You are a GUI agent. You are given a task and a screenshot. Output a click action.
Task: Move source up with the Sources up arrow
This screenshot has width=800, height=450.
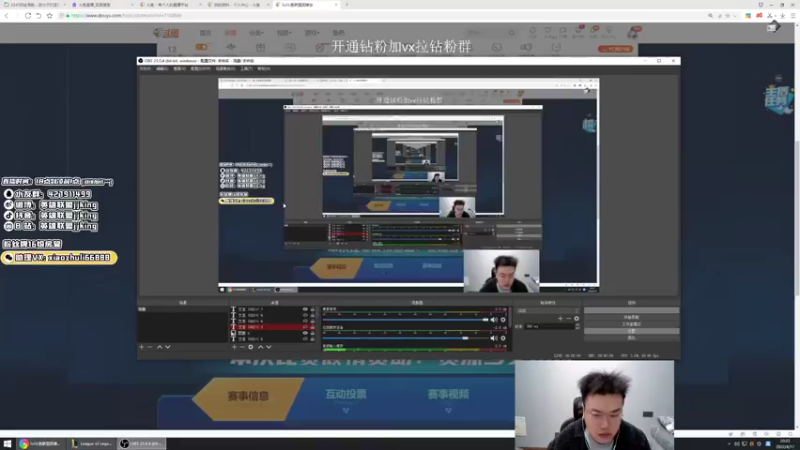(x=260, y=347)
